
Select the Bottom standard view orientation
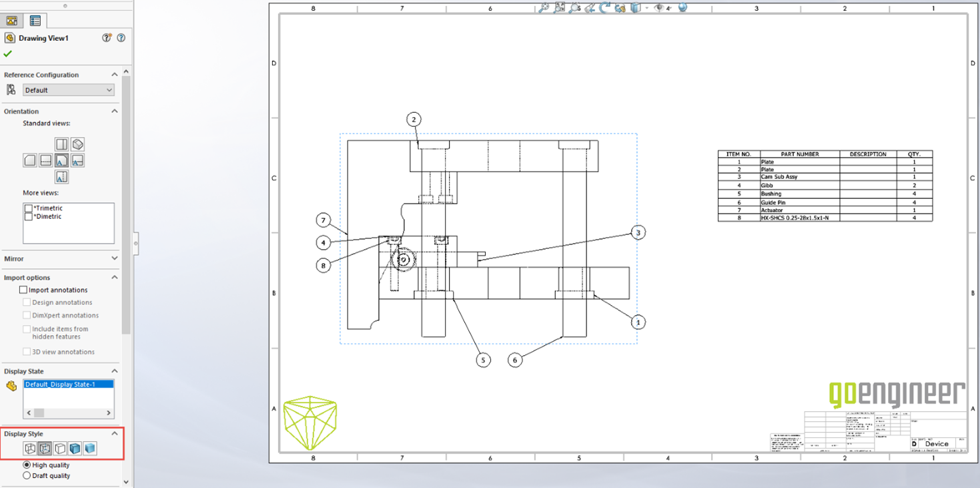click(x=61, y=176)
